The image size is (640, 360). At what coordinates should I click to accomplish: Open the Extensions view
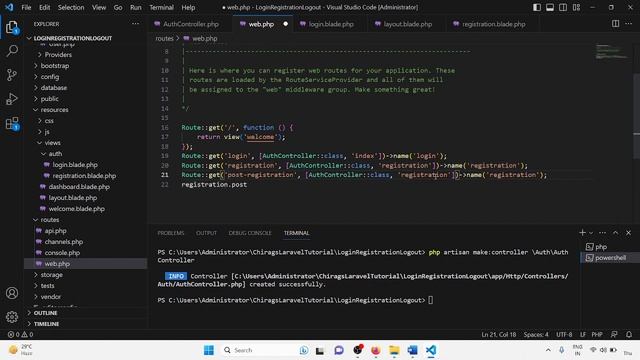[x=12, y=123]
